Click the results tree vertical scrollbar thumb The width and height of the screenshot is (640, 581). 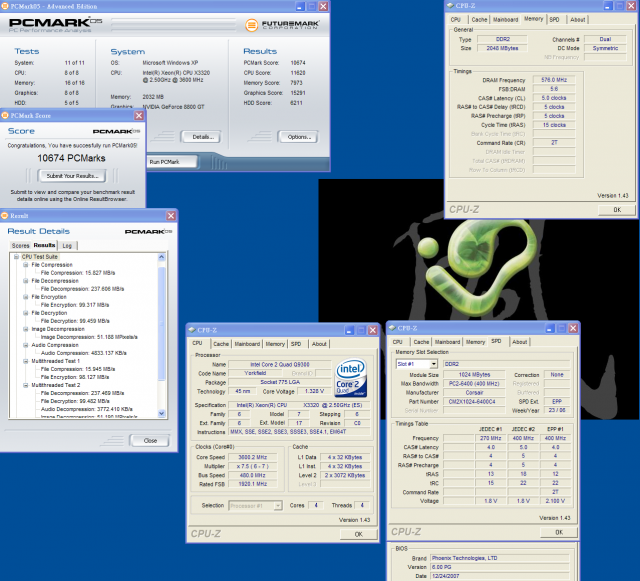162,323
